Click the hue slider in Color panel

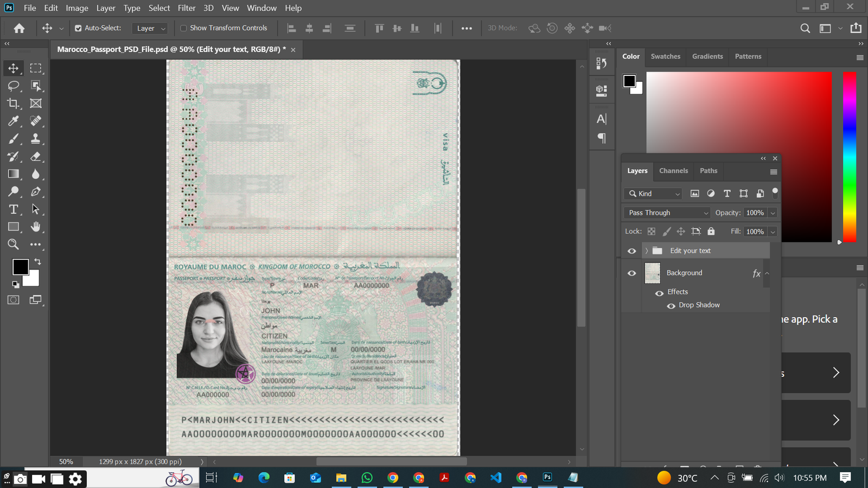tap(850, 157)
